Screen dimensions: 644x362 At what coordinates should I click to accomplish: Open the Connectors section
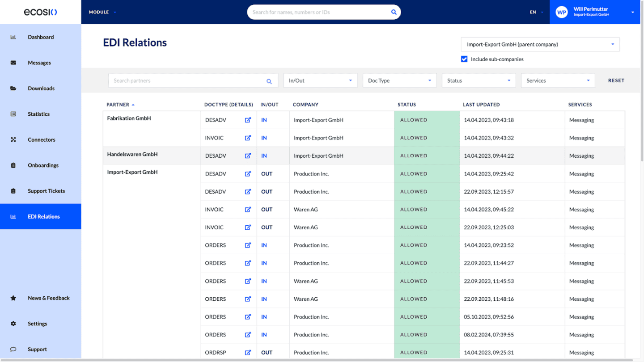[x=41, y=139]
